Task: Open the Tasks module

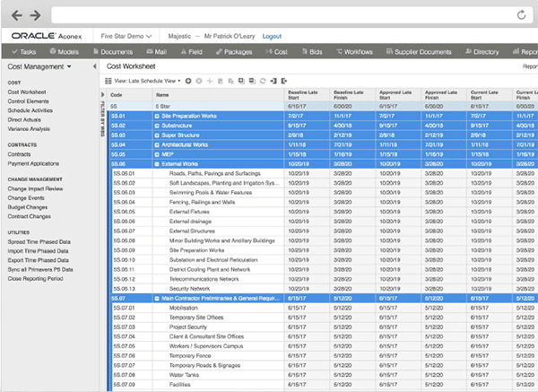Action: point(24,51)
